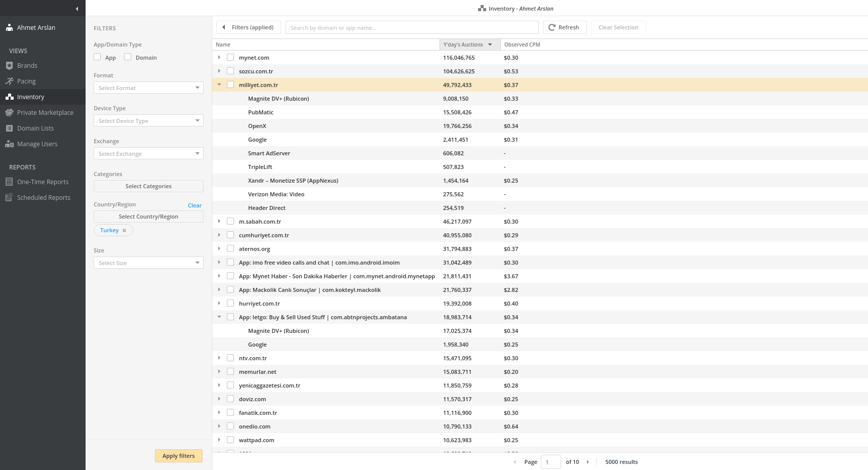Select the milliyet.com.tr row checkbox

coord(230,84)
